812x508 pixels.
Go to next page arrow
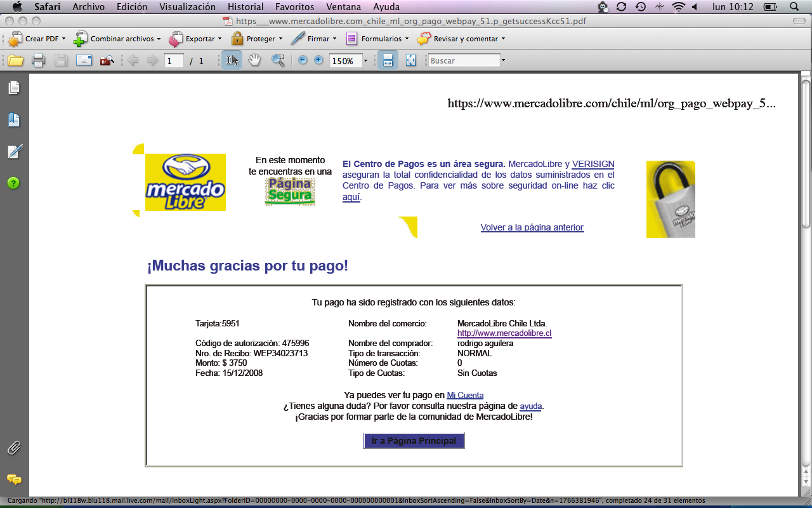click(x=152, y=60)
